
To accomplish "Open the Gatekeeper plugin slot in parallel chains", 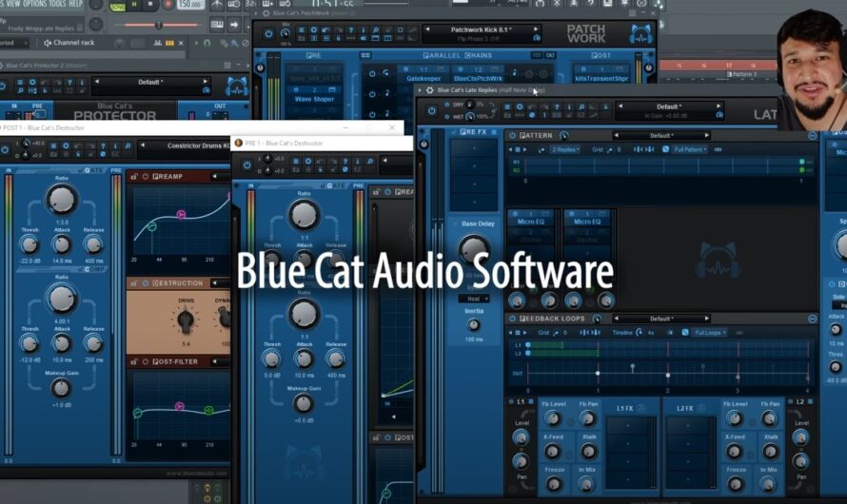I will pyautogui.click(x=423, y=79).
